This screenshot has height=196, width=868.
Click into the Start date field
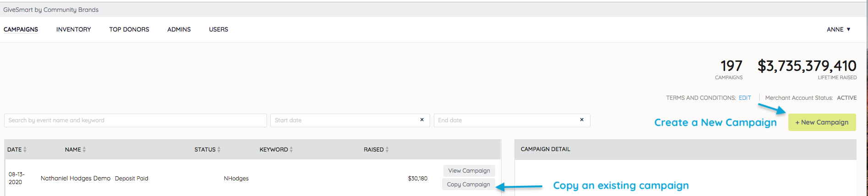pyautogui.click(x=344, y=120)
